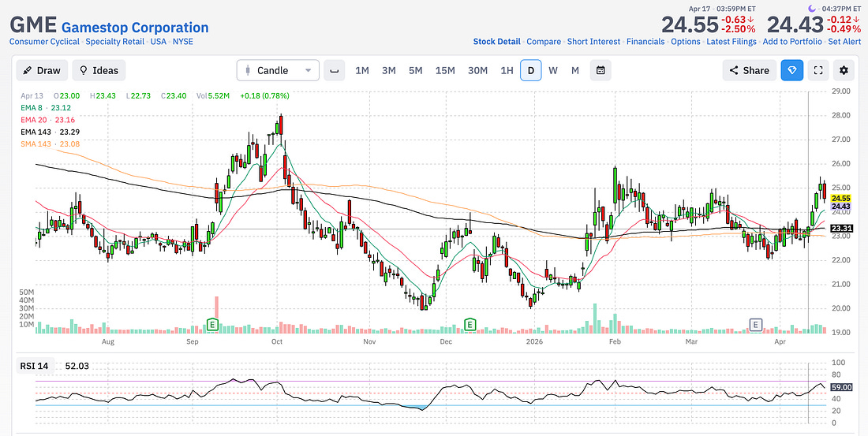Screen dimensions: 868x436
Task: Click Set Alert
Action: (845, 42)
